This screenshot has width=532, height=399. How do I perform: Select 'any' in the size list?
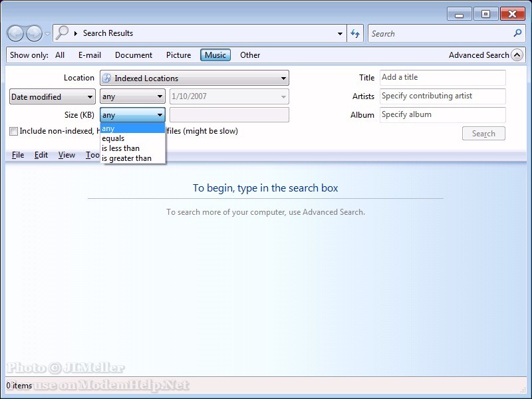pos(132,128)
